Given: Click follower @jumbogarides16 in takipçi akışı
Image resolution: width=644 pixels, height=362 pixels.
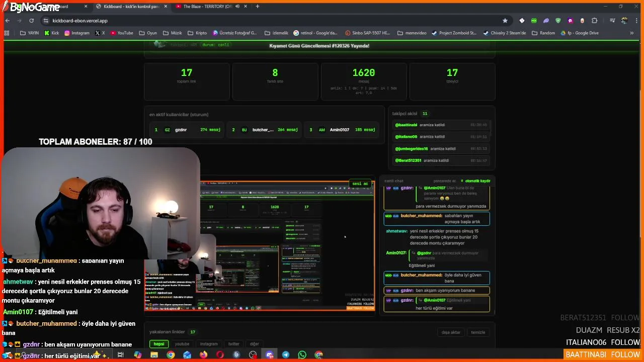Looking at the screenshot, I should 412,149.
